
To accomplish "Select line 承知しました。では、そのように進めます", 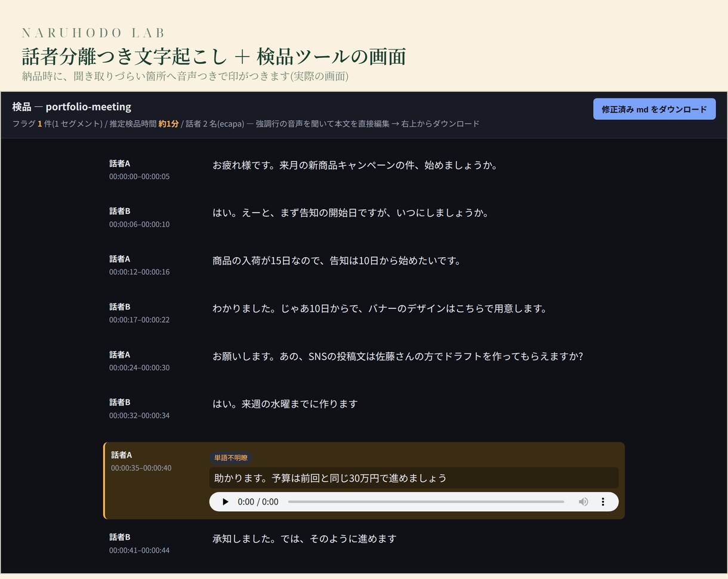I will [x=304, y=538].
